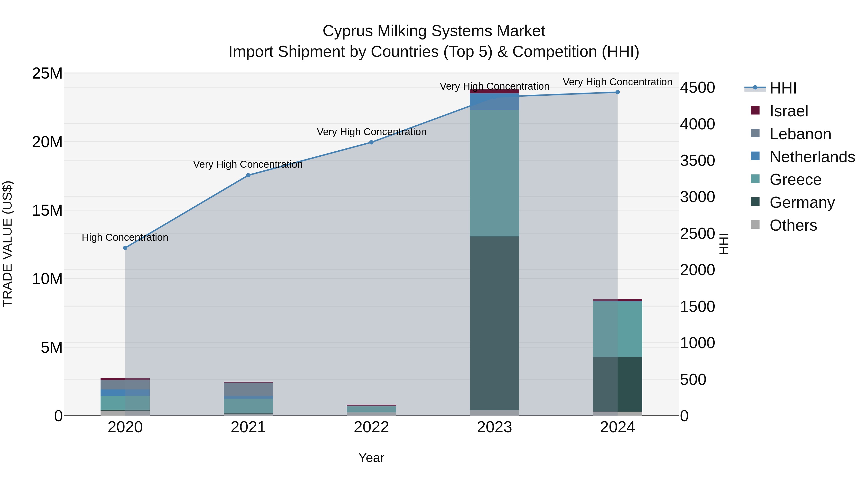Image resolution: width=868 pixels, height=488 pixels.
Task: Click the 2022 stacked bar
Action: (371, 410)
